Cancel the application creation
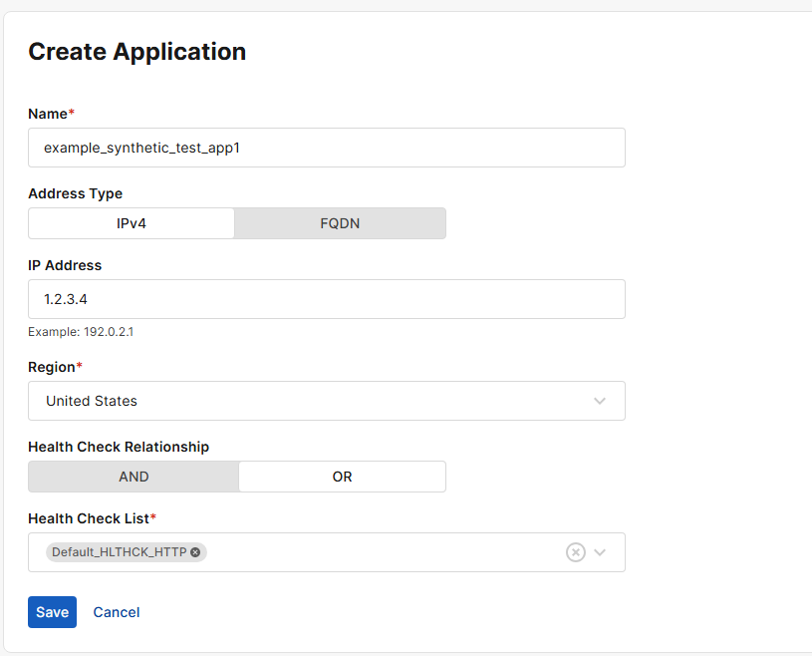The image size is (812, 656). (x=117, y=612)
